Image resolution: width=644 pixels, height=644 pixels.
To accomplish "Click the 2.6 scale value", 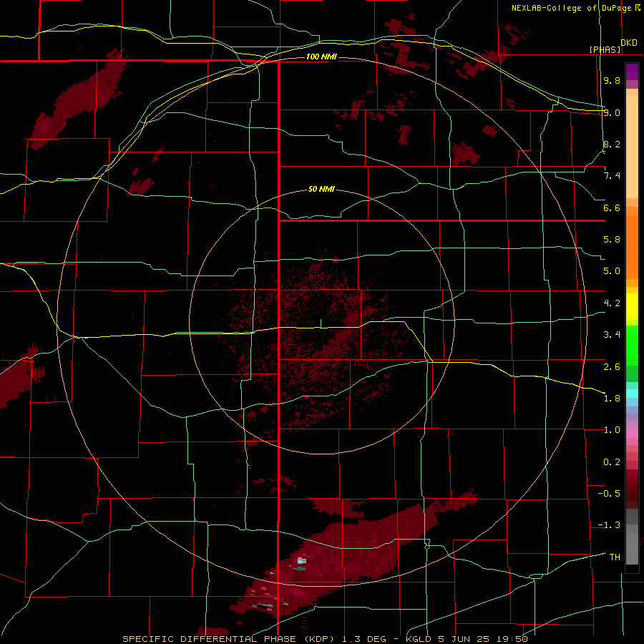I will point(612,367).
